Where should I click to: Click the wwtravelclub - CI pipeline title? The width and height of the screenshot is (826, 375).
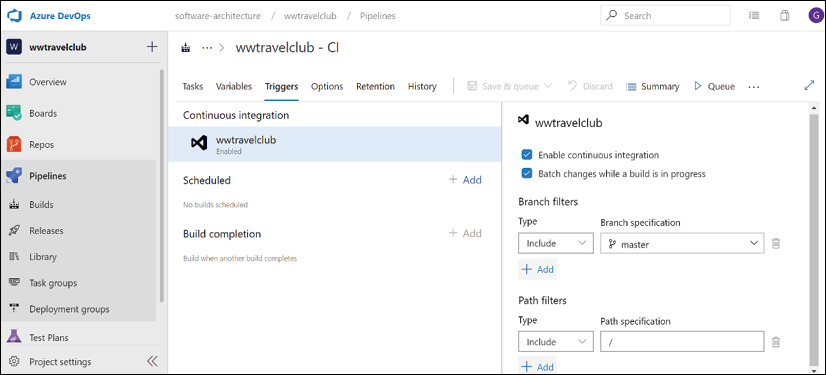point(288,47)
